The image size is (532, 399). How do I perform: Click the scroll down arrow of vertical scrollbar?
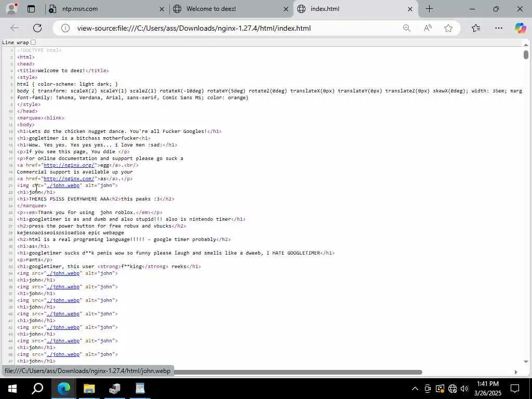526,362
